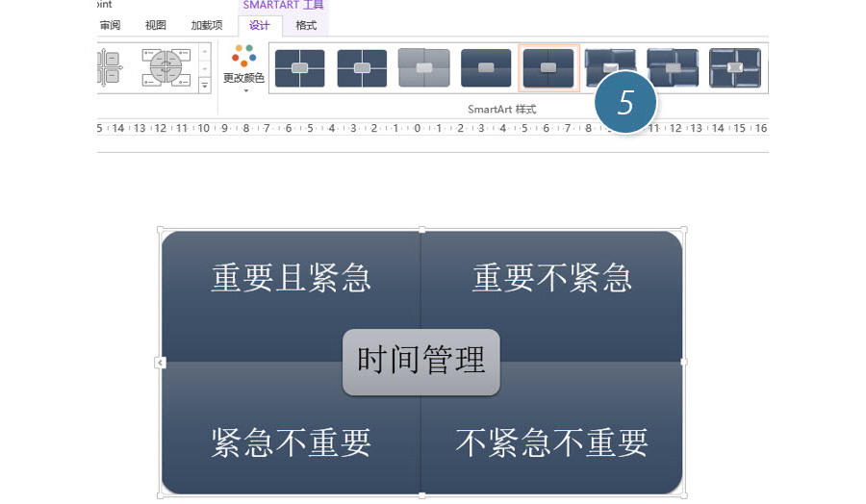This screenshot has height=504, width=866.
Task: Apply the second SmartArt style thumbnail
Action: [x=363, y=68]
